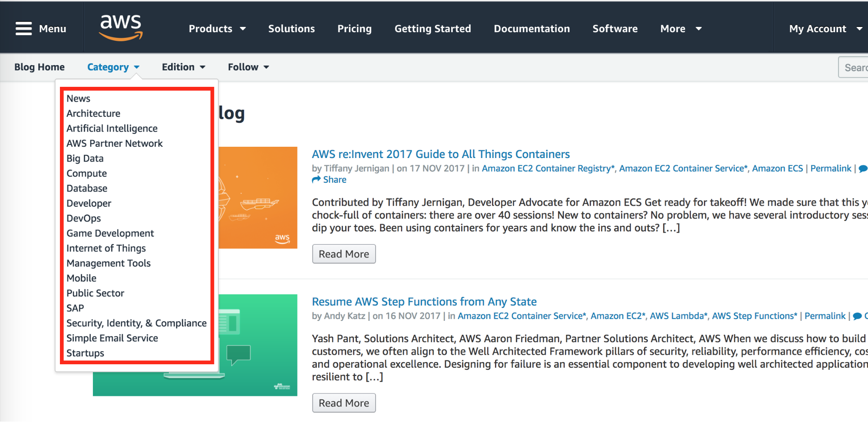
Task: Expand the More dropdown in top navigation
Action: tap(681, 29)
